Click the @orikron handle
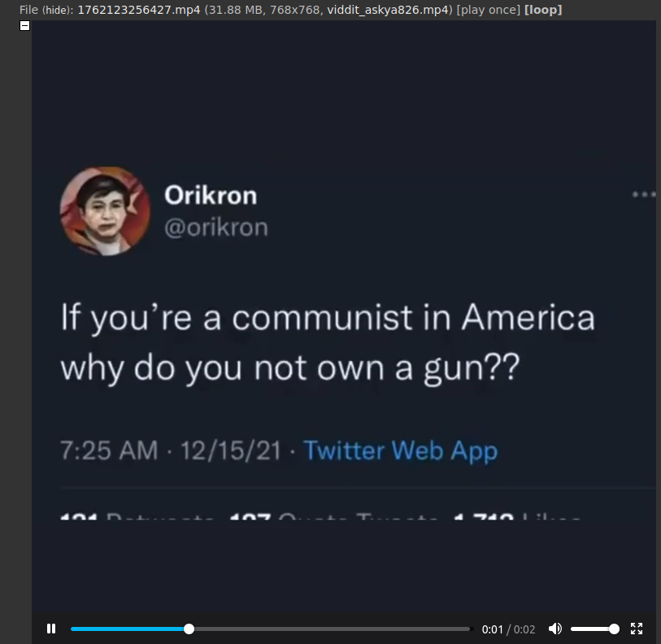Screen dimensions: 661x644 [216, 228]
